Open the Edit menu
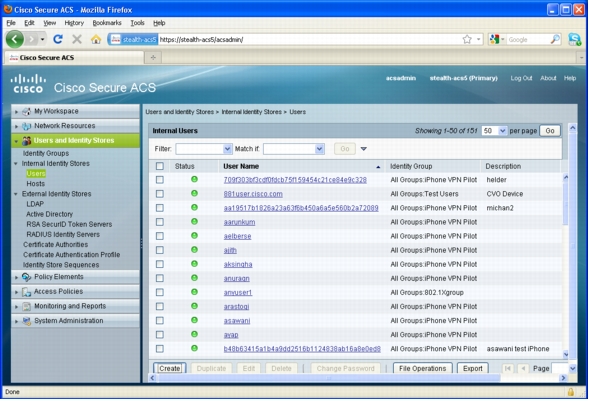The width and height of the screenshot is (589, 401). (x=29, y=23)
